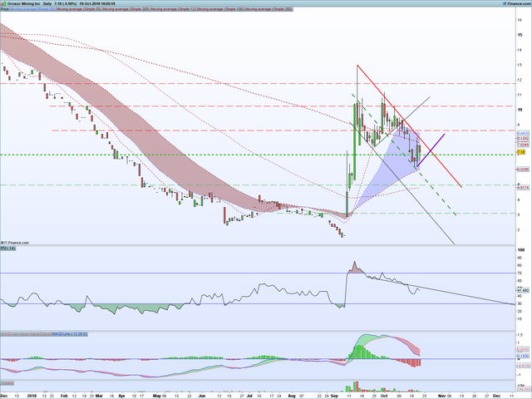Click the 4.8174 price axis label
Screen dimensions: 532x399
point(523,187)
